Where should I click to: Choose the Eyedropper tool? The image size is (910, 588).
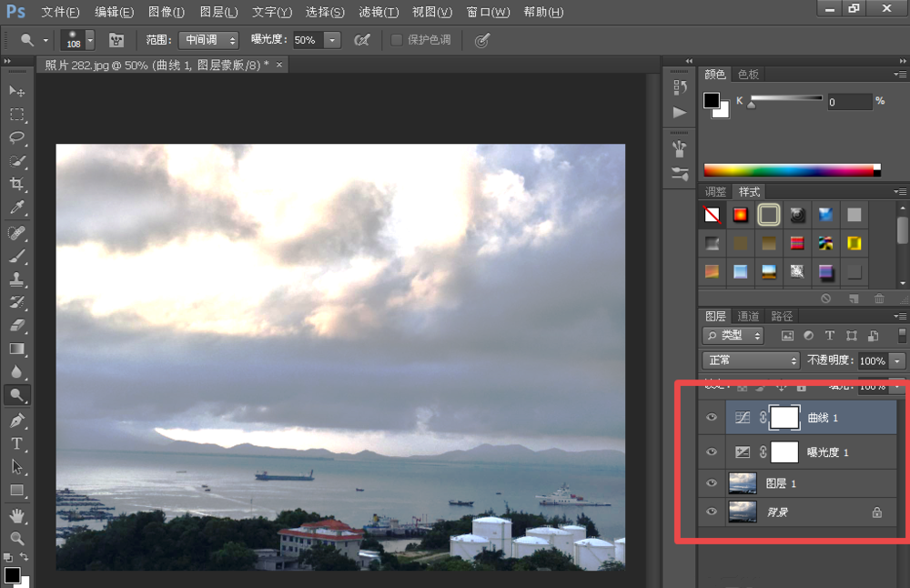pyautogui.click(x=17, y=208)
